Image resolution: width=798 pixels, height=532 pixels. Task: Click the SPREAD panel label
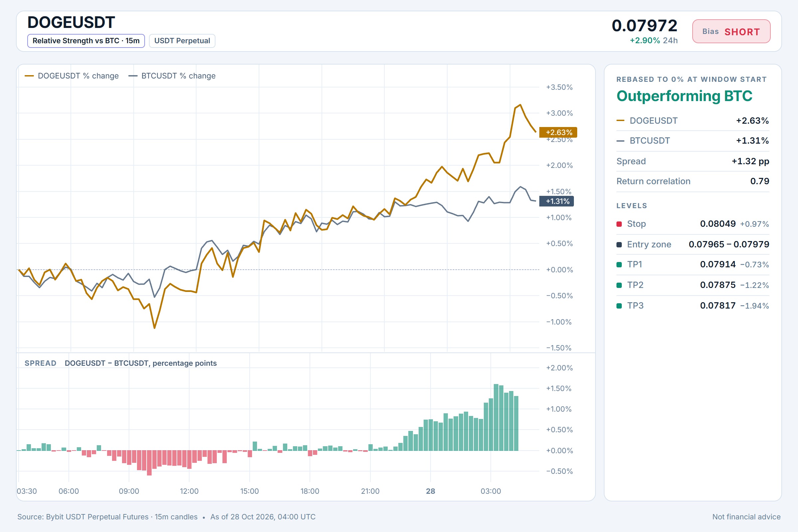[x=40, y=363]
